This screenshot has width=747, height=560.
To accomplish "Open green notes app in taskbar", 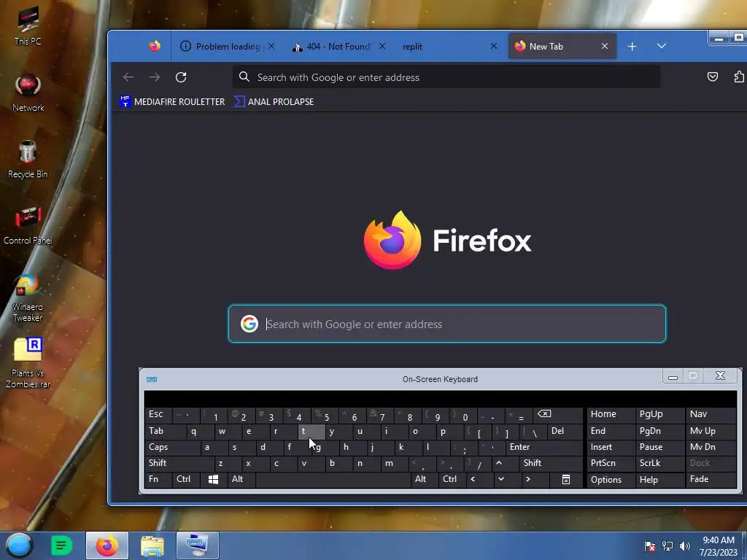I will click(x=61, y=545).
